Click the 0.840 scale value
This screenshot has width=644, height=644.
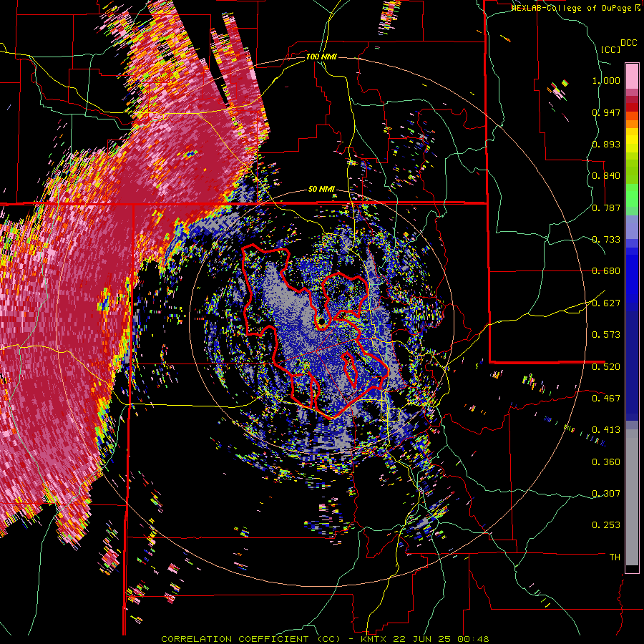606,176
